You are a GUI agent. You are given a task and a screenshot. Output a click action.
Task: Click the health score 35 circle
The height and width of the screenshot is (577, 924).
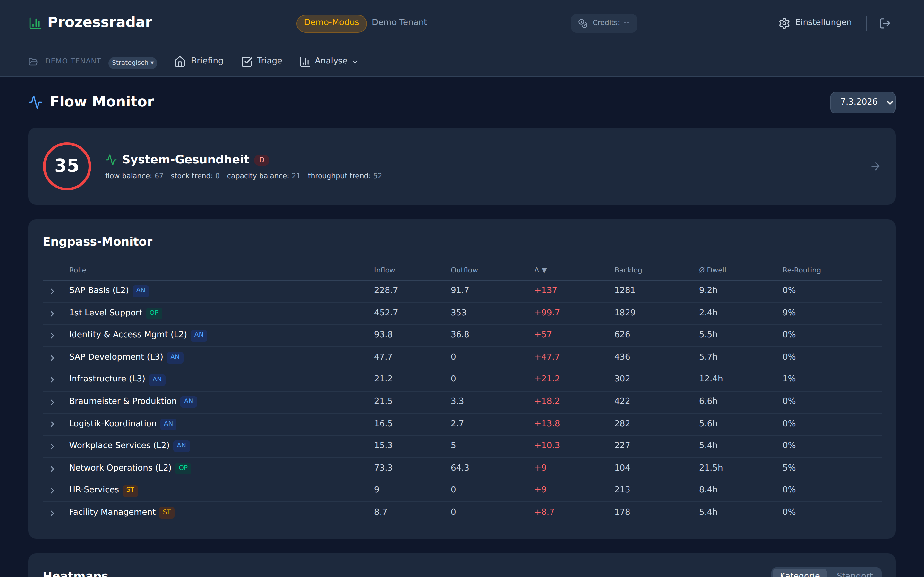(x=67, y=166)
